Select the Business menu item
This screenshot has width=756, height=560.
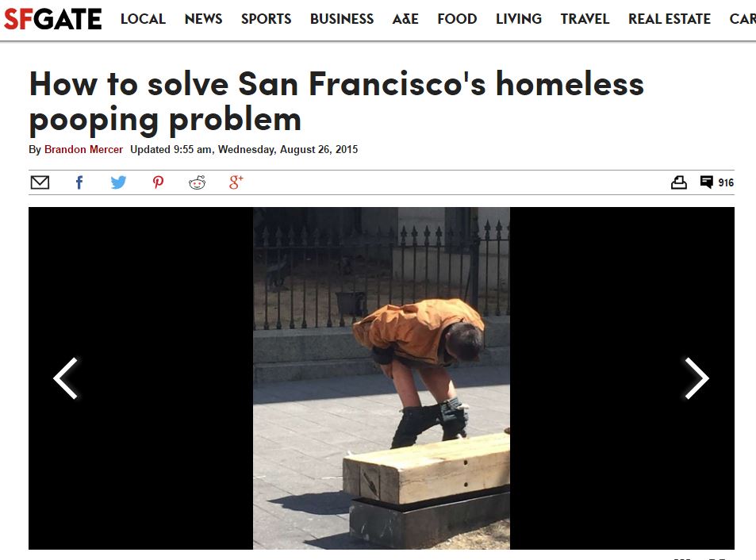tap(342, 19)
